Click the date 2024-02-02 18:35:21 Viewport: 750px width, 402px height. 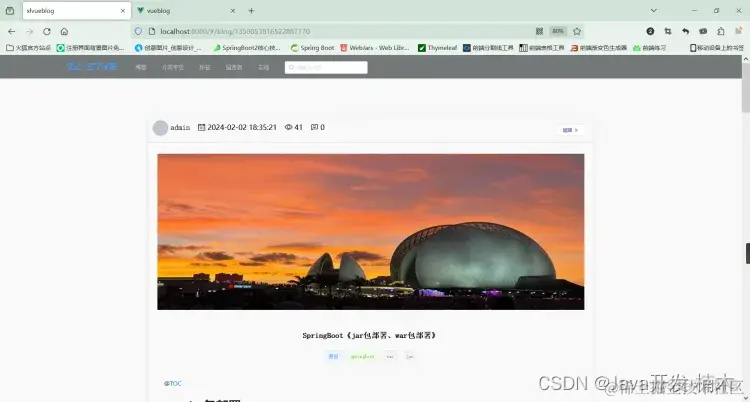[x=242, y=127]
